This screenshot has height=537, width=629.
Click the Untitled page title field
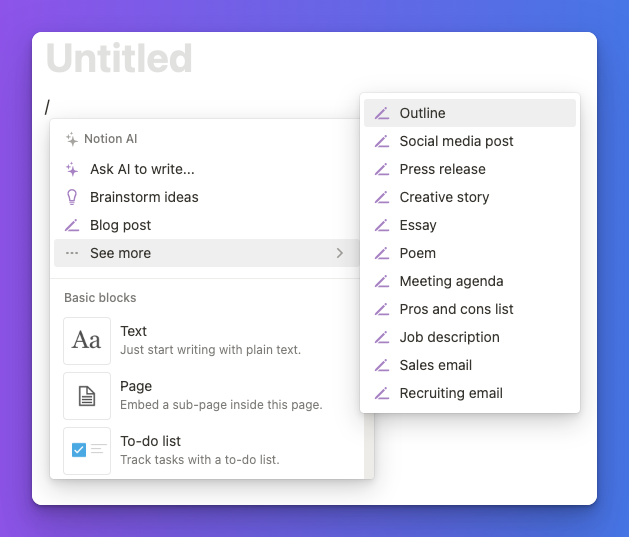(120, 59)
